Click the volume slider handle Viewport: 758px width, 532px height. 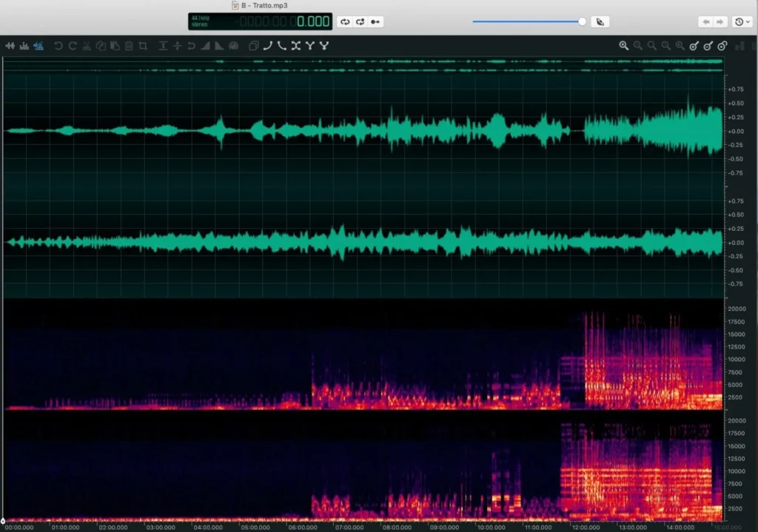click(583, 21)
